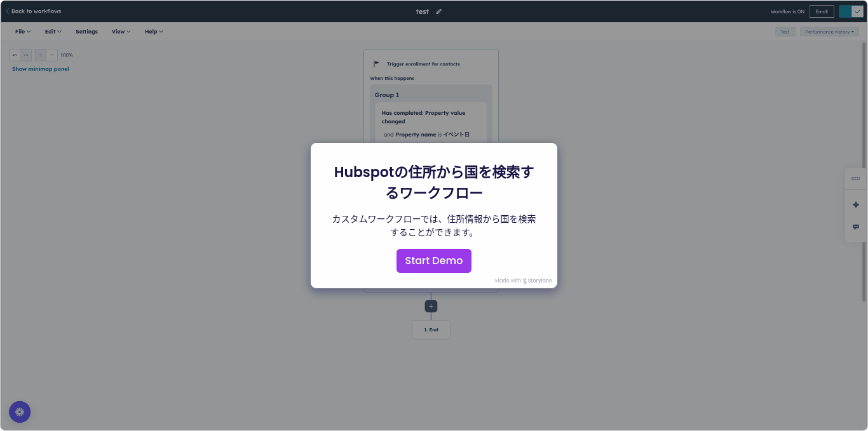Screen dimensions: 868x431
Task: Click the Enroll button
Action: tap(822, 11)
